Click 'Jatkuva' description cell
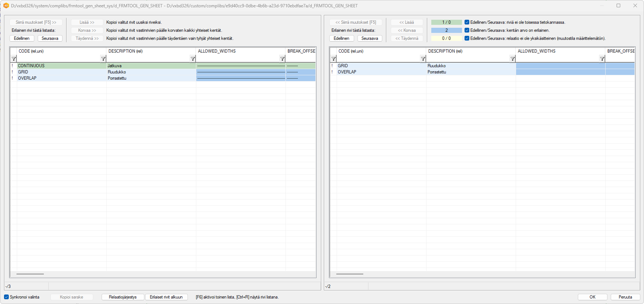The height and width of the screenshot is (304, 644). 151,66
